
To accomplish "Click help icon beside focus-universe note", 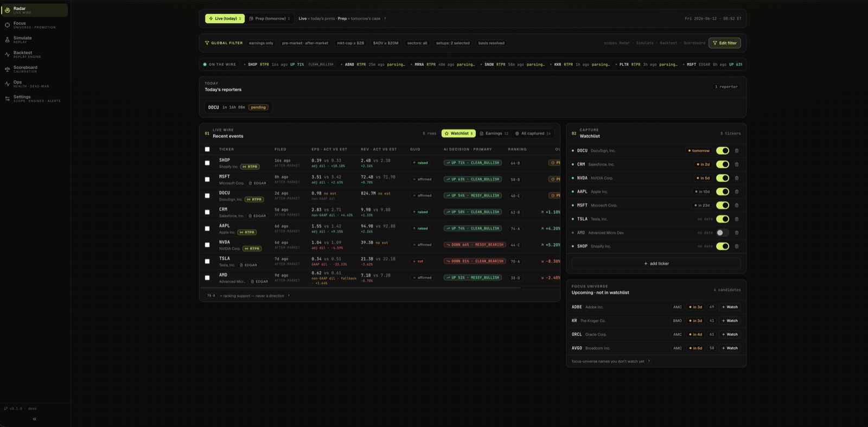I will (x=649, y=361).
